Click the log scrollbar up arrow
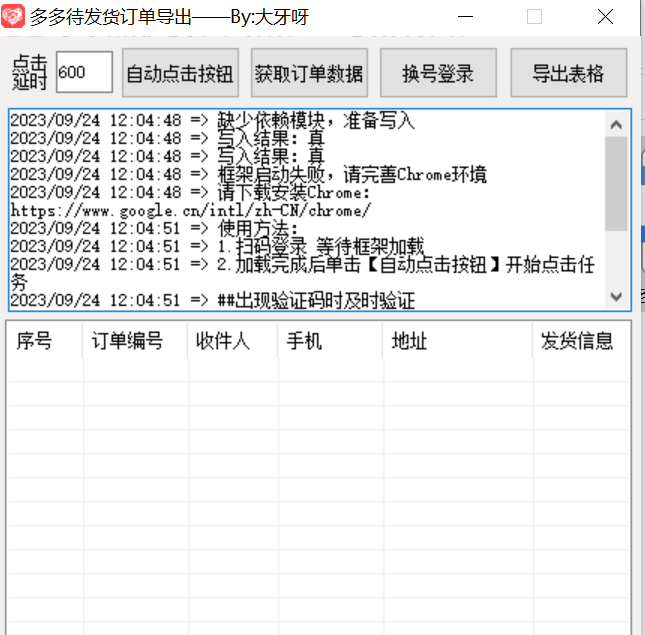 [x=616, y=124]
